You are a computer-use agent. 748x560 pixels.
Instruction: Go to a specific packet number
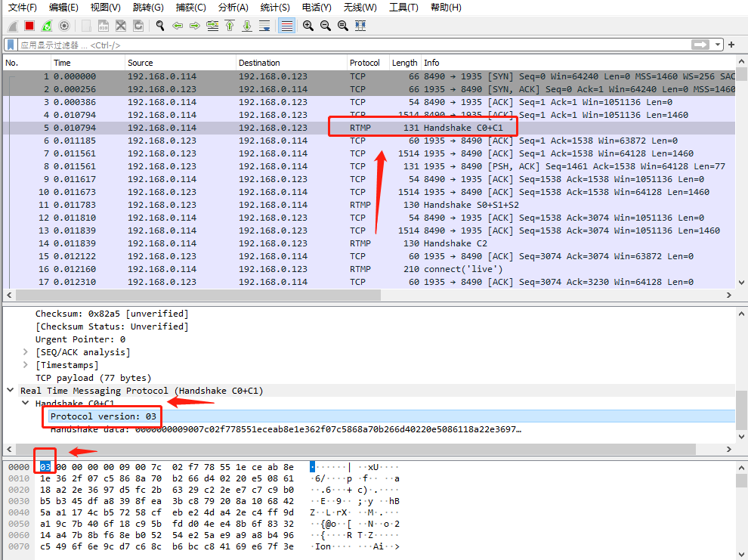point(212,26)
